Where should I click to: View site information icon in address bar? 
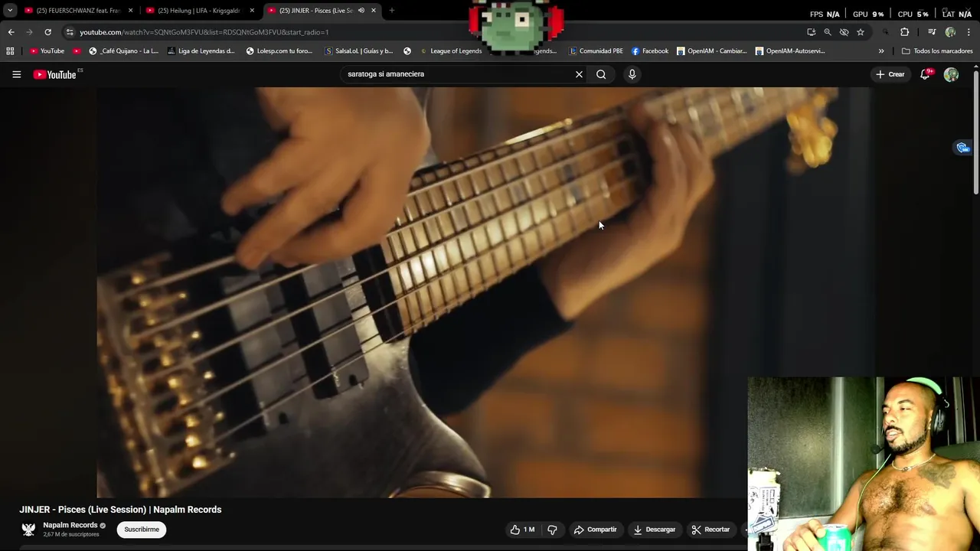(70, 32)
